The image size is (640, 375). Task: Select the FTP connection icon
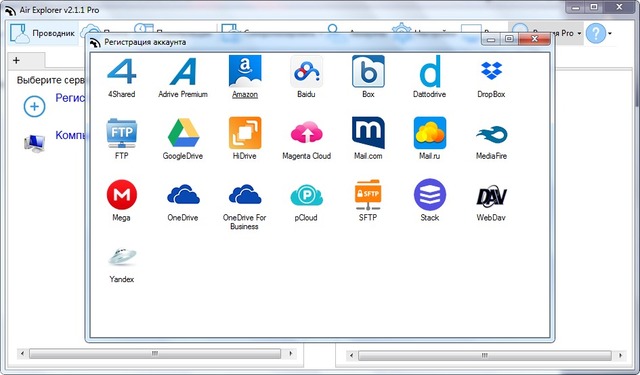122,133
